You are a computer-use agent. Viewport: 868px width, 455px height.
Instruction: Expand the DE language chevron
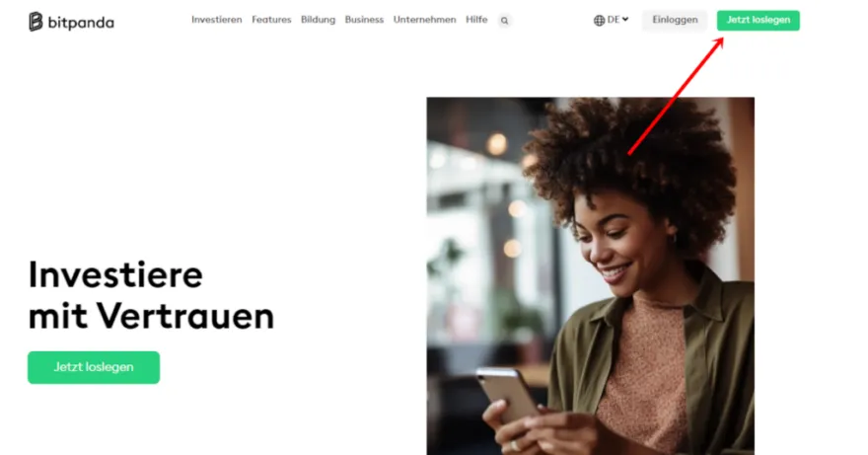coord(625,20)
